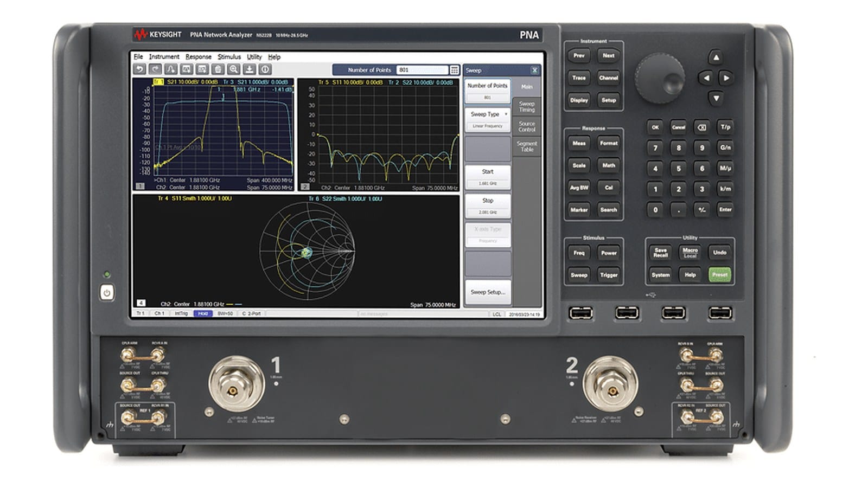Click the redo arrow icon in on-screen toolbar
Viewport: 868px width, 488px height.
click(155, 69)
